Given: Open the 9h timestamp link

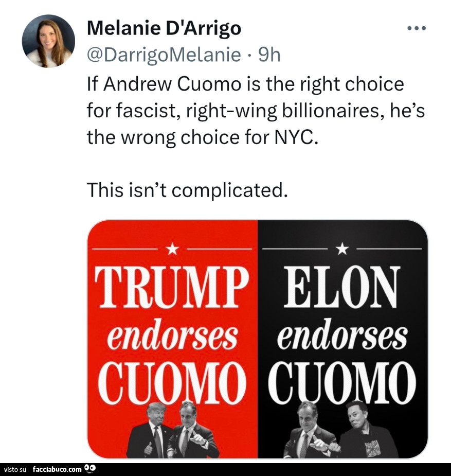Looking at the screenshot, I should pyautogui.click(x=269, y=55).
